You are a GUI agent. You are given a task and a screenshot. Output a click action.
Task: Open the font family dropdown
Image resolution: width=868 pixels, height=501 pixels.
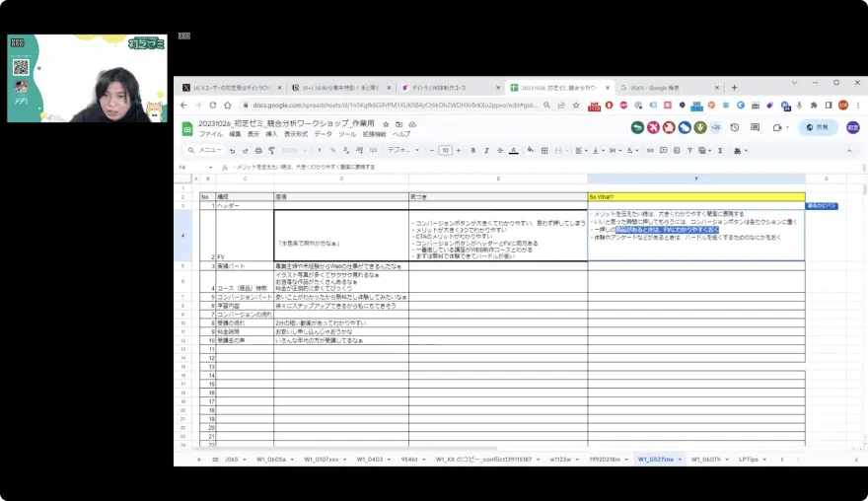(x=403, y=151)
